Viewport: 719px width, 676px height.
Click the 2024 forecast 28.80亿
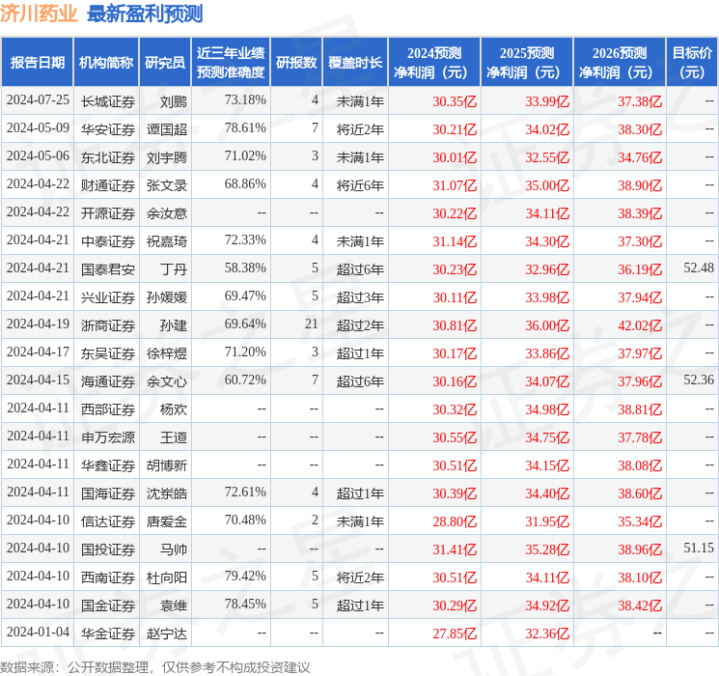tap(454, 521)
